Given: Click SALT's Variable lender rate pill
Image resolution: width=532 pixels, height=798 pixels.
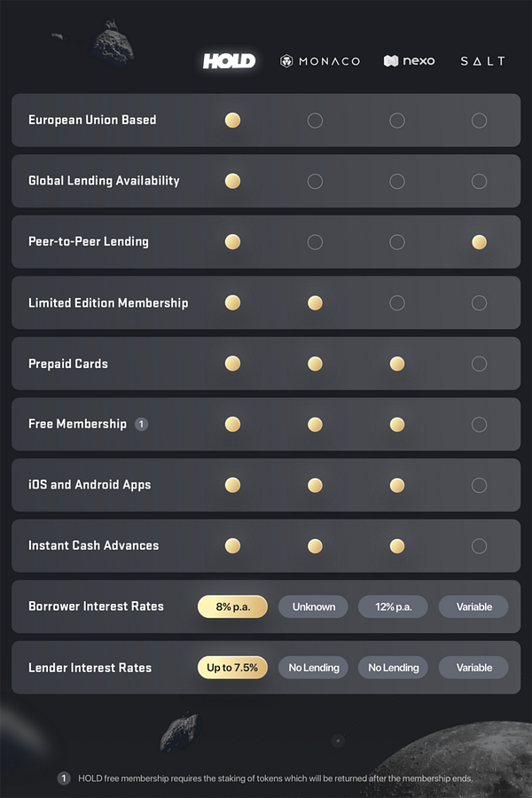Looking at the screenshot, I should tap(473, 668).
